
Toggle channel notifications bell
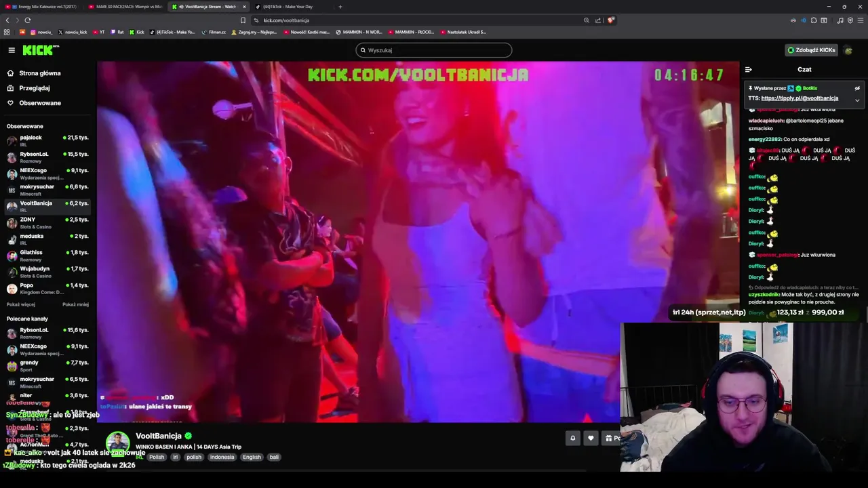pos(572,438)
